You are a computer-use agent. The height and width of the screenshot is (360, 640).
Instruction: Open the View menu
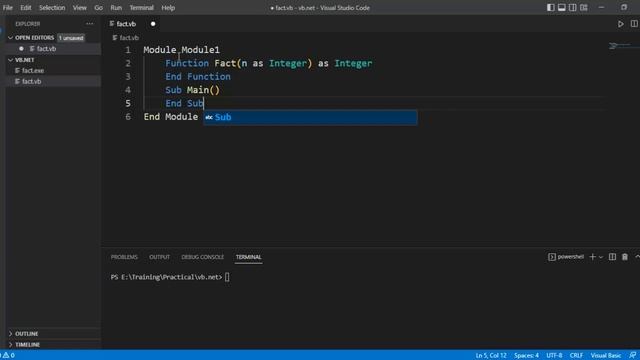(80, 8)
